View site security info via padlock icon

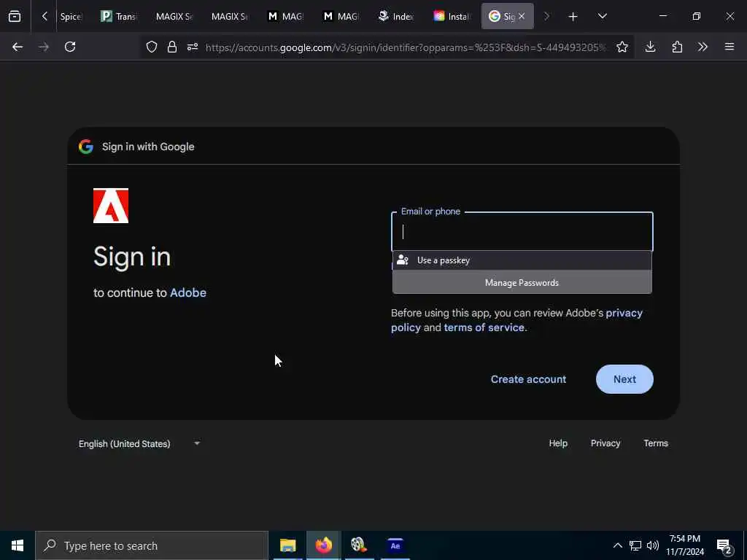(x=172, y=47)
